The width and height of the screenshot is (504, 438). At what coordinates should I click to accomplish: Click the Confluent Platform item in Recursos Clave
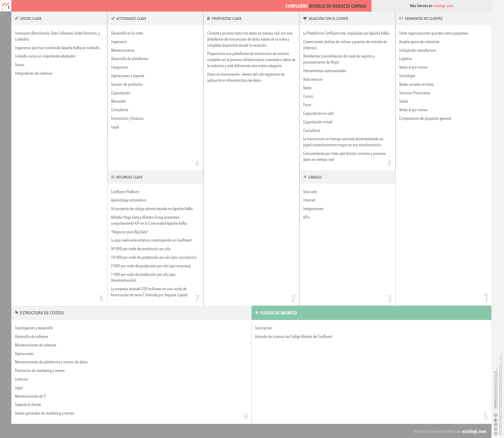click(125, 192)
